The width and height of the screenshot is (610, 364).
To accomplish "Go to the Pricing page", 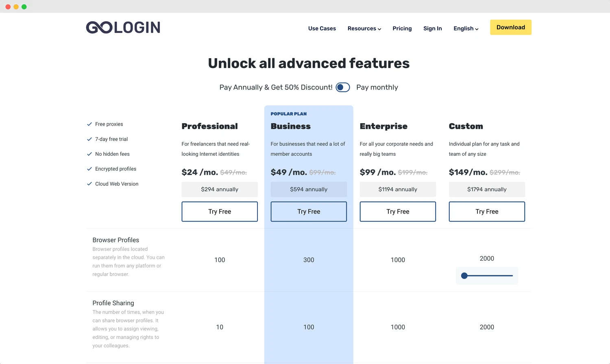I will coord(402,28).
